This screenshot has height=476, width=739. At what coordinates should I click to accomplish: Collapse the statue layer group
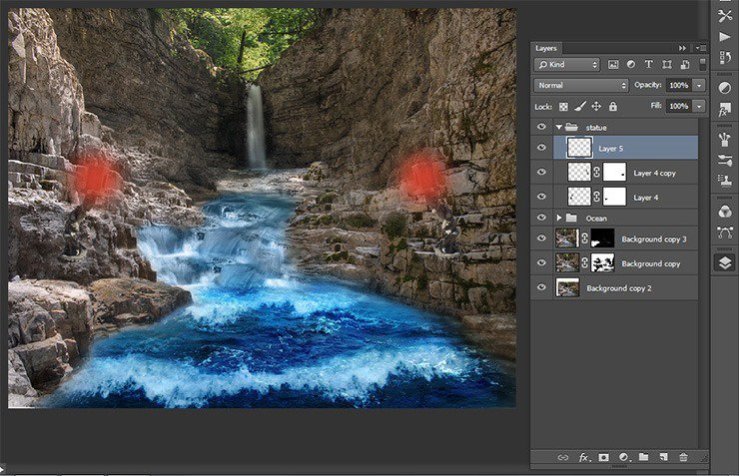pos(559,127)
